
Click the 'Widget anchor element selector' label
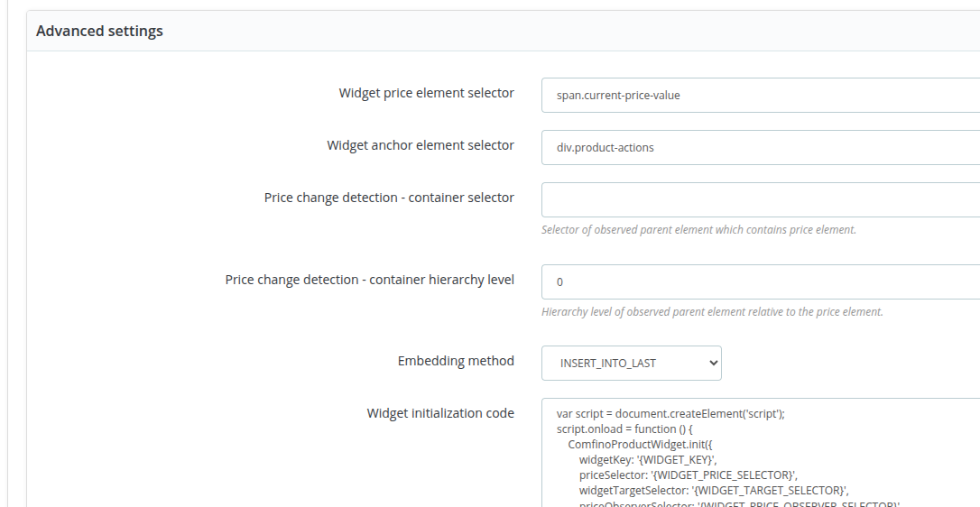420,145
